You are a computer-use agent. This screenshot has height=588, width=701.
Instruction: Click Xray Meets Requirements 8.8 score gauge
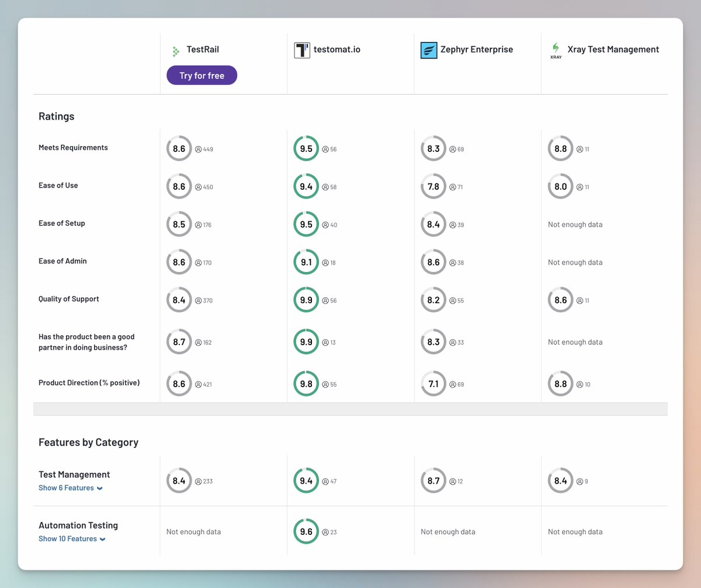(x=561, y=149)
